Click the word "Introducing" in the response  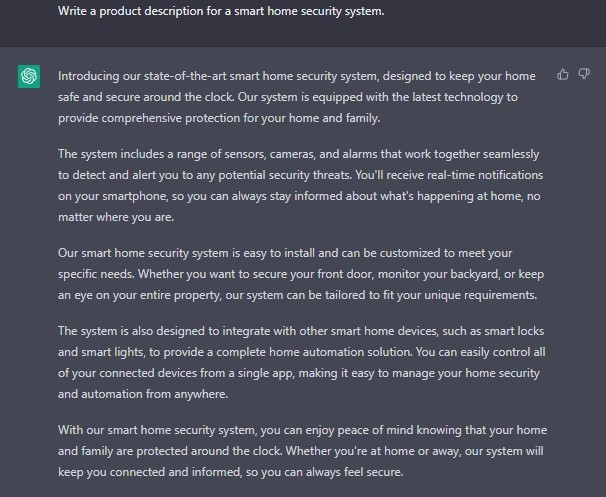click(89, 76)
